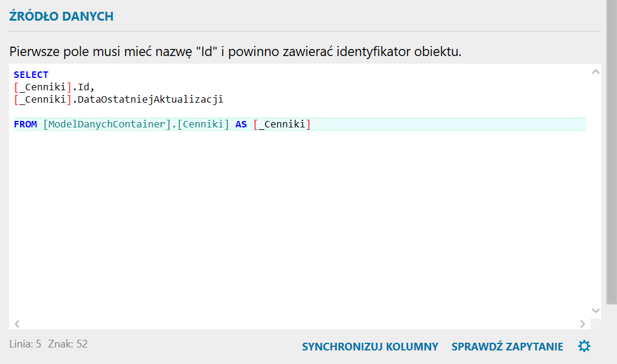Click the editor scroll-up arrow
Viewport: 617px width, 364px height.
[595, 73]
